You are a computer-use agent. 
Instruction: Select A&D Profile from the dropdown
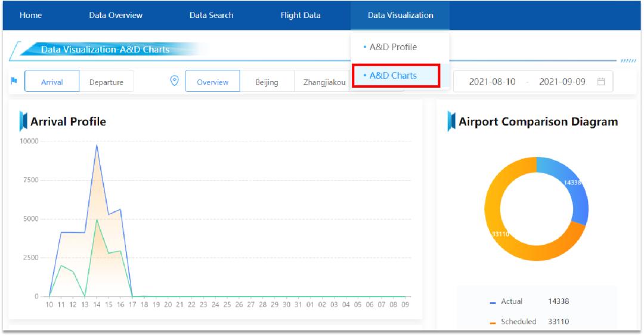393,47
